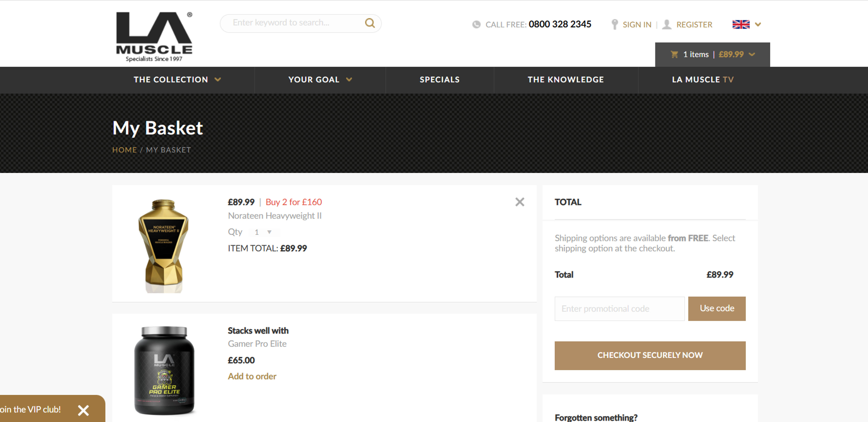Click the Buy 2 for £160 offer

pyautogui.click(x=293, y=202)
